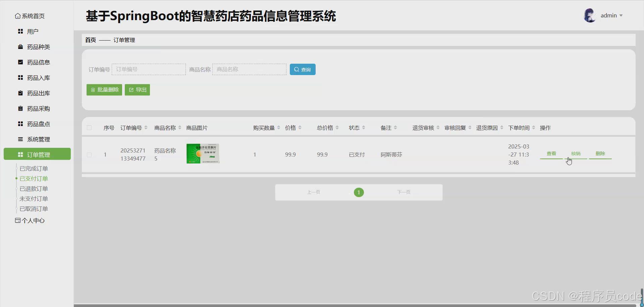
Task: Select the 用户 sidebar icon
Action: [20, 31]
